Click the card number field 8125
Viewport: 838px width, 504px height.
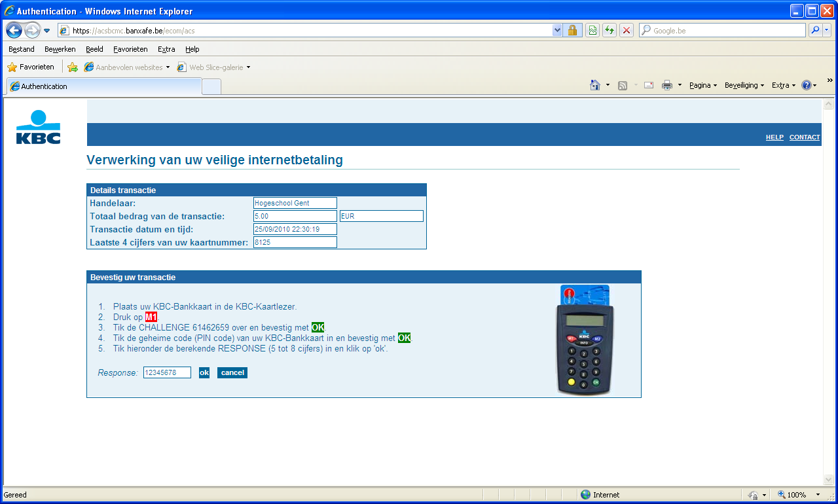[x=295, y=242]
